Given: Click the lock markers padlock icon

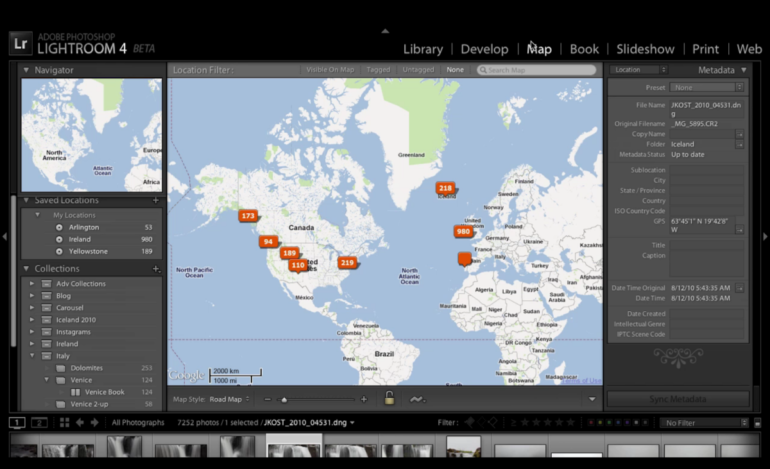Looking at the screenshot, I should (x=389, y=399).
